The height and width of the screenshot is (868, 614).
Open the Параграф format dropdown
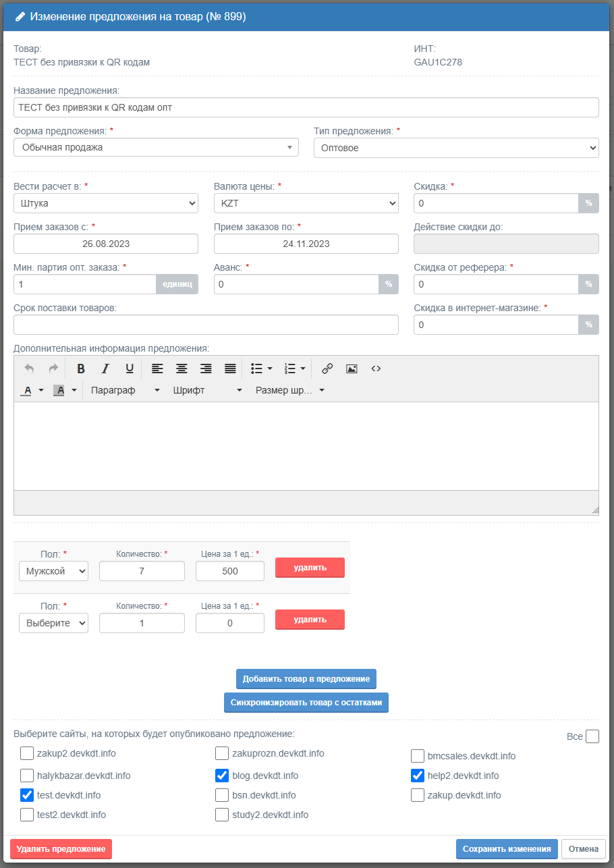[125, 390]
